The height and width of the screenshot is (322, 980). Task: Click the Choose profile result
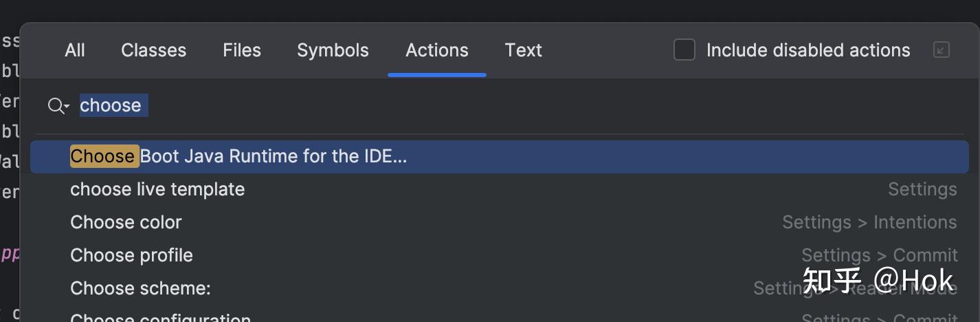pos(131,255)
